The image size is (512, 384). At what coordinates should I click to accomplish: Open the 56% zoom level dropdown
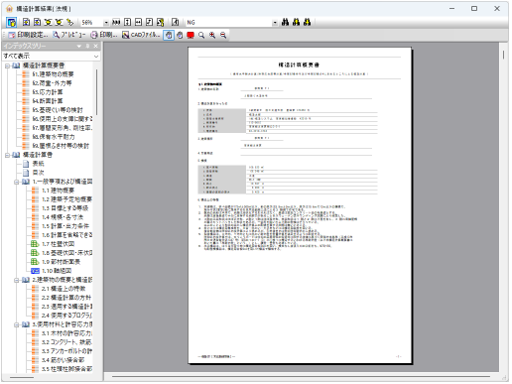coord(106,23)
